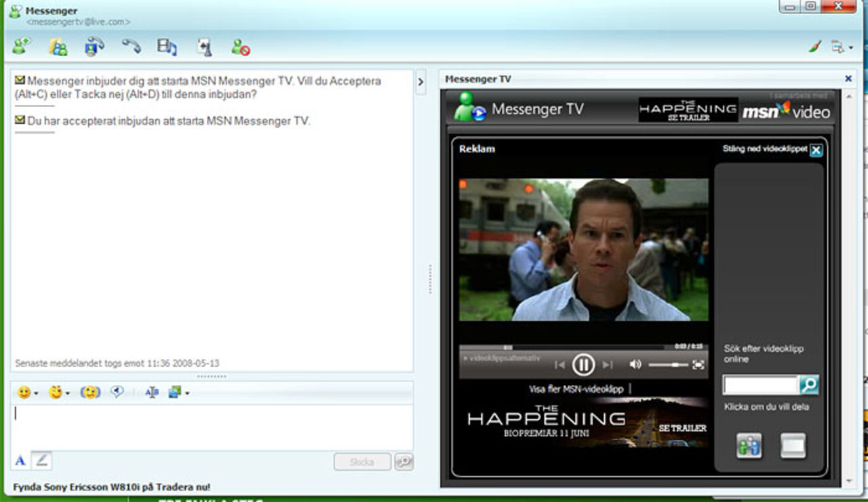The height and width of the screenshot is (502, 868).
Task: Collapse the side panel arrow
Action: coord(420,82)
